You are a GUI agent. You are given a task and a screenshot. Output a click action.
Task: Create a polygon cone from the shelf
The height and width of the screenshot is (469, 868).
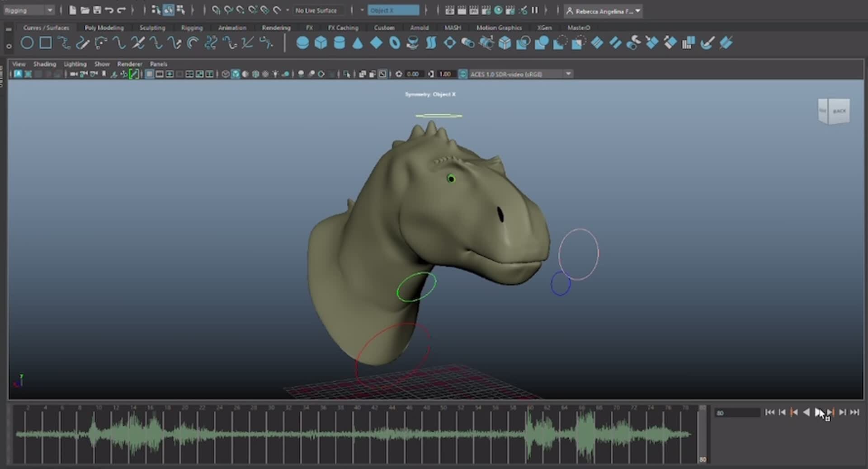(x=357, y=42)
